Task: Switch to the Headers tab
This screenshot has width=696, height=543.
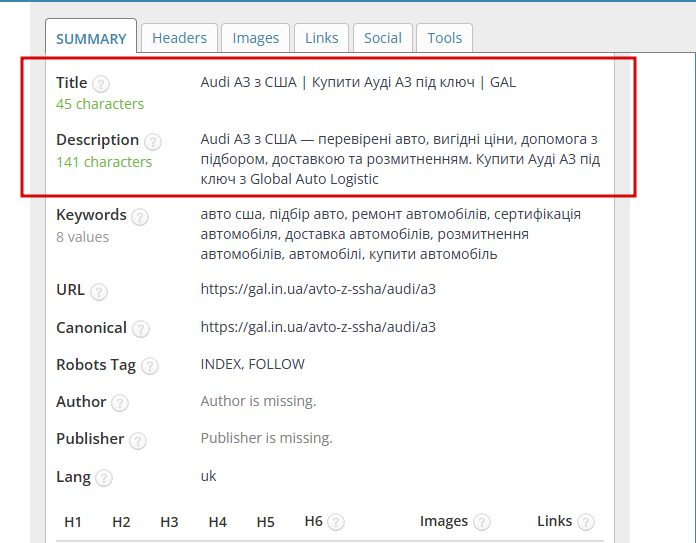Action: (x=179, y=38)
